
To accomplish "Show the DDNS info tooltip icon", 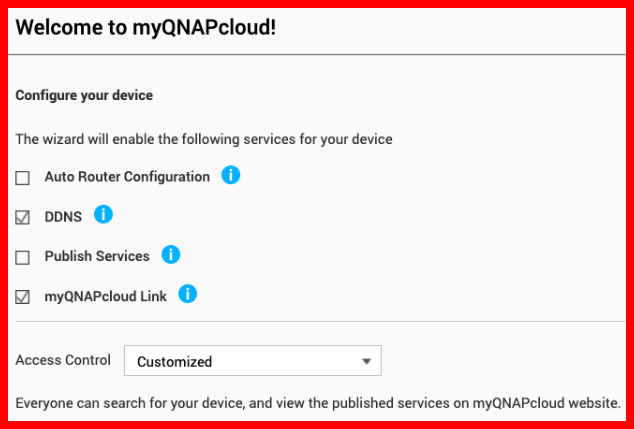I will click(103, 214).
